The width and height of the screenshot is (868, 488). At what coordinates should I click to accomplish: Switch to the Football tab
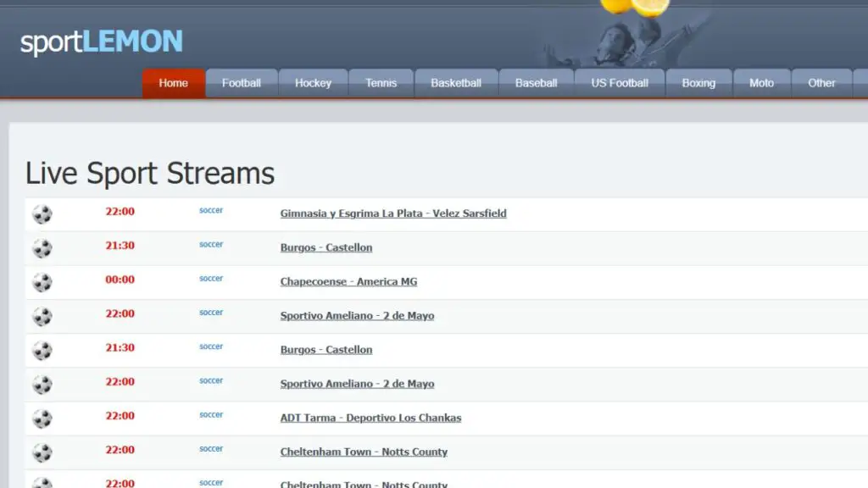coord(242,83)
